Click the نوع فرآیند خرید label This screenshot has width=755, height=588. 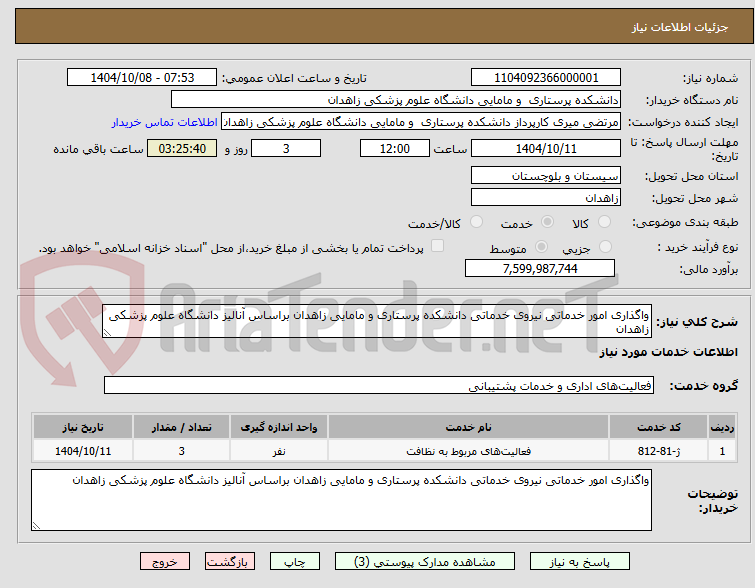coord(698,247)
